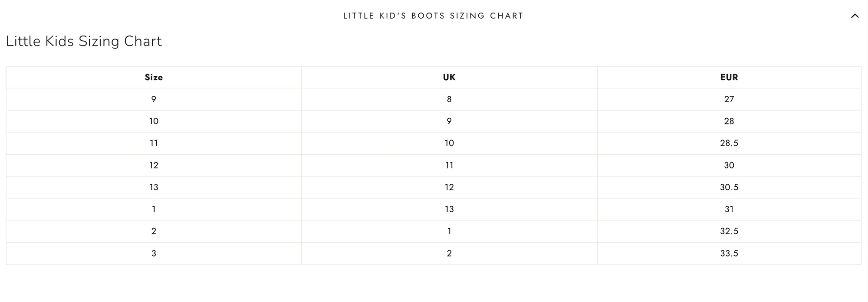The height and width of the screenshot is (302, 868).
Task: Click the EUR 31 cell
Action: point(729,209)
